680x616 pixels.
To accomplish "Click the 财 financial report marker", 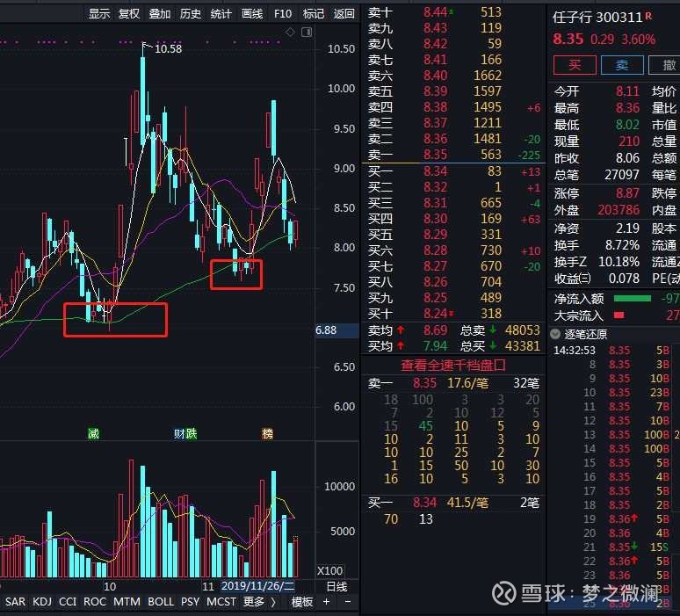I will tap(178, 433).
